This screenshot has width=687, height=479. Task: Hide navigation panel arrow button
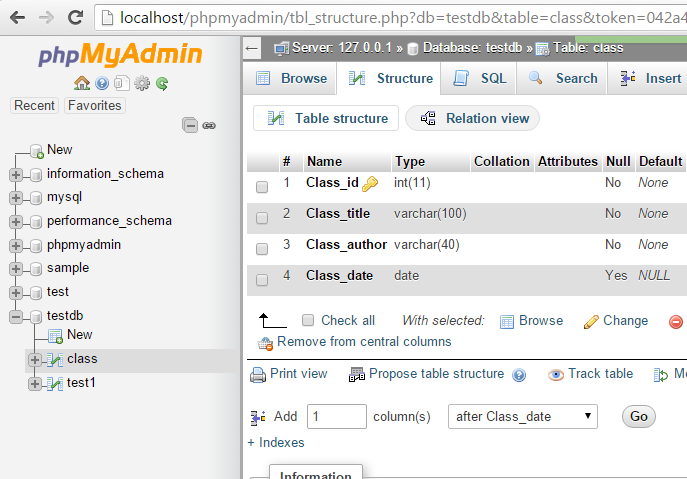(252, 48)
